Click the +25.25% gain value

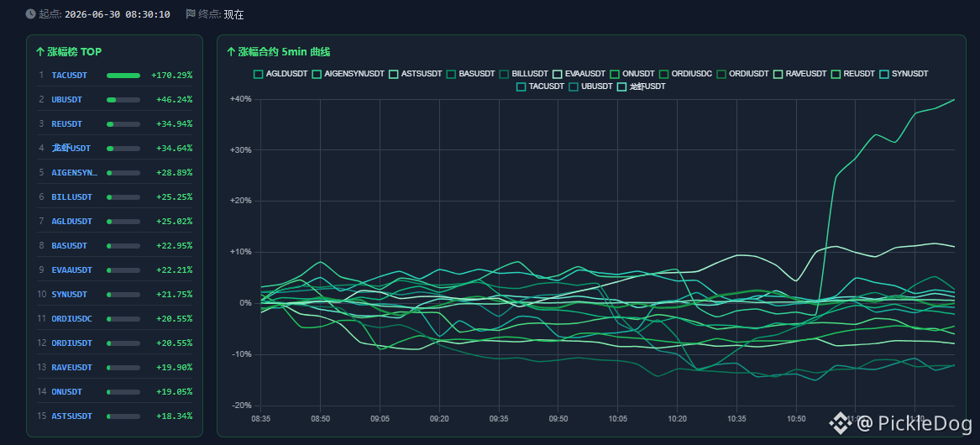coord(175,196)
